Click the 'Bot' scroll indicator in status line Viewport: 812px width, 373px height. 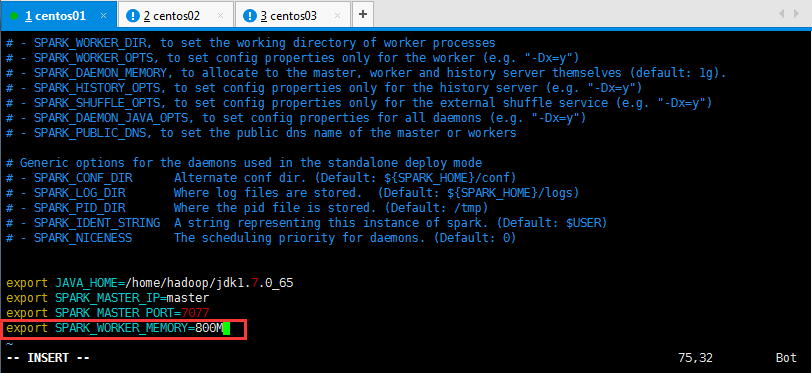click(786, 358)
